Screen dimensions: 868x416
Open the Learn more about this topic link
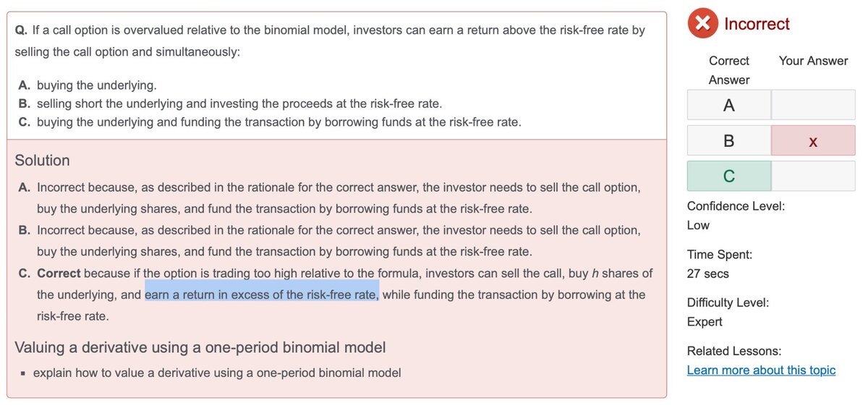pos(761,370)
